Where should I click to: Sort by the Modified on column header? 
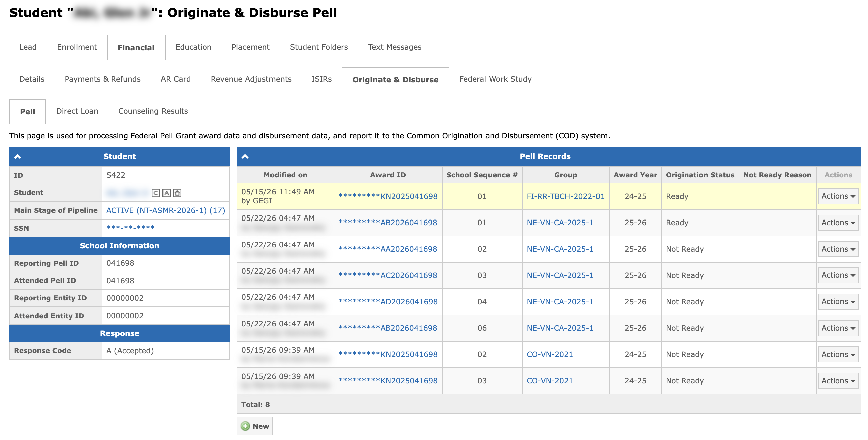coord(285,175)
